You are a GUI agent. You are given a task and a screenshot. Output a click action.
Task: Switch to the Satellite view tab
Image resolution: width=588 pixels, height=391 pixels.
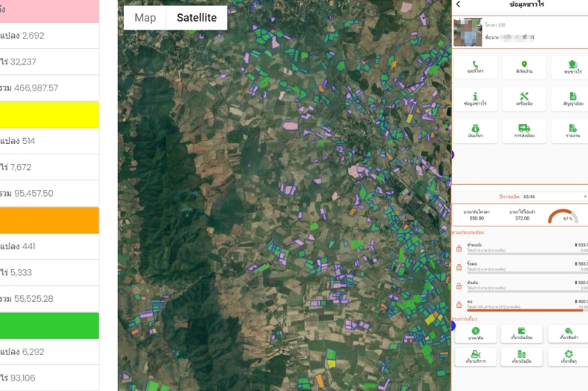point(197,18)
